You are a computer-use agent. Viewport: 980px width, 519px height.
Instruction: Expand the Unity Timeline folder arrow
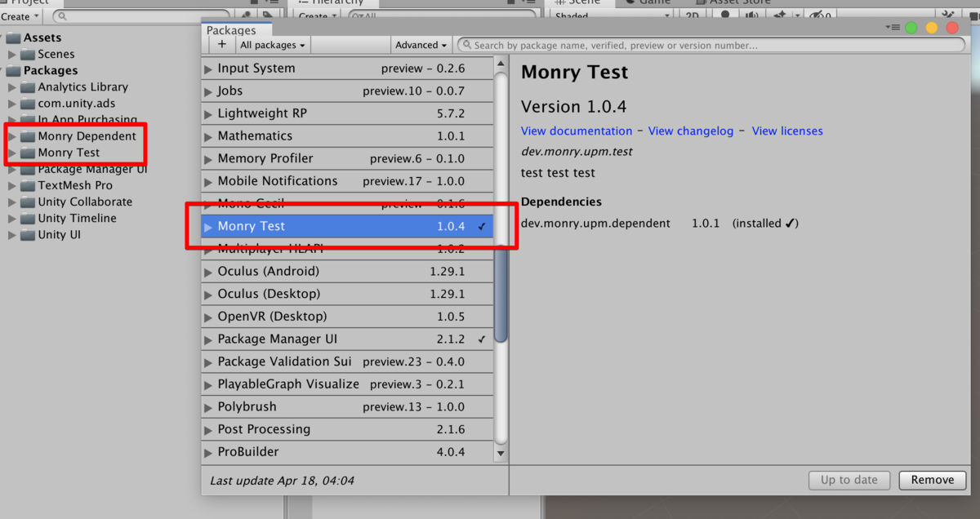12,218
